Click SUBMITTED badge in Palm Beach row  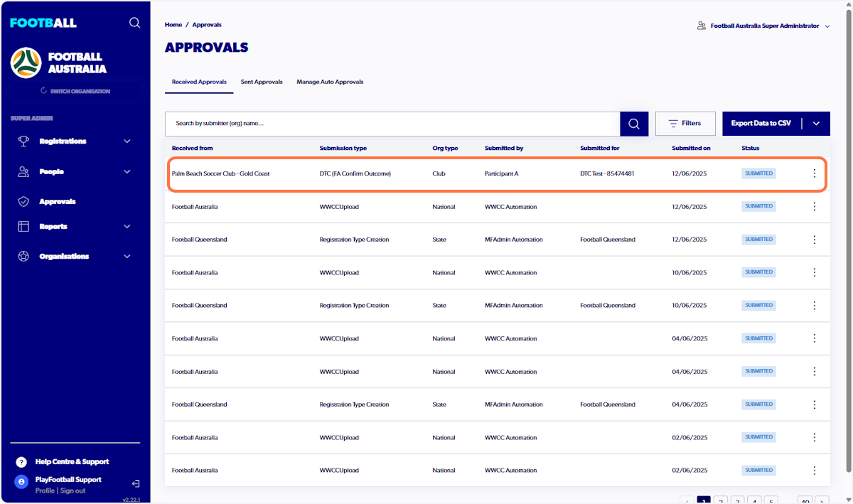[x=758, y=173]
